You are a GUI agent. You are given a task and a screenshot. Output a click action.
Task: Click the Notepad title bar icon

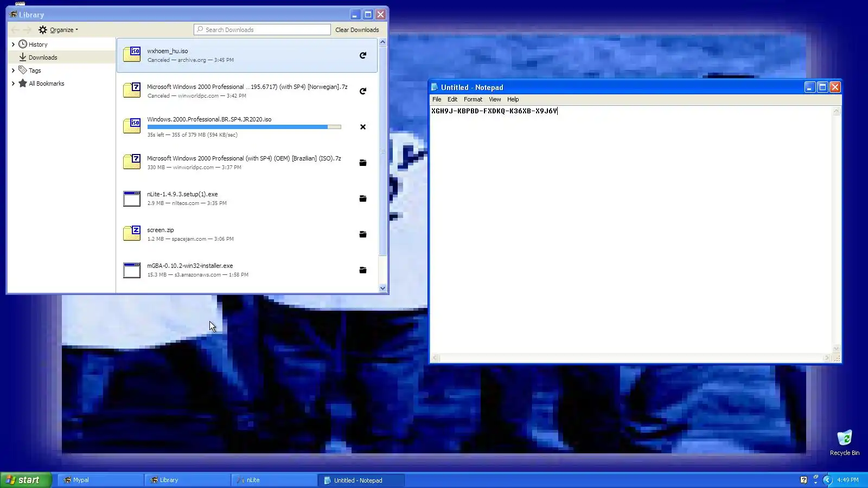pyautogui.click(x=435, y=87)
